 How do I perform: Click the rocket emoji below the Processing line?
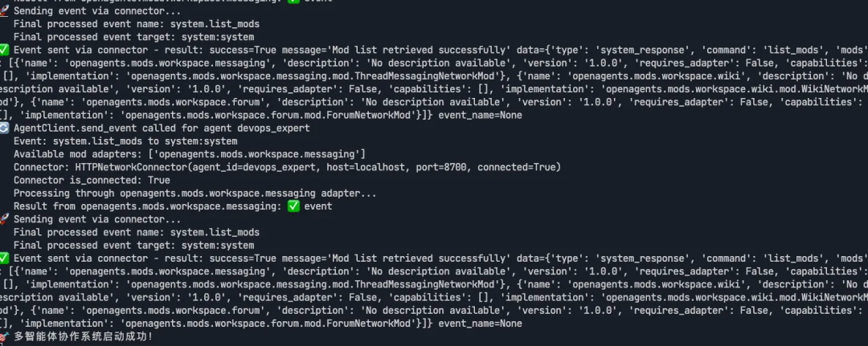[4, 219]
